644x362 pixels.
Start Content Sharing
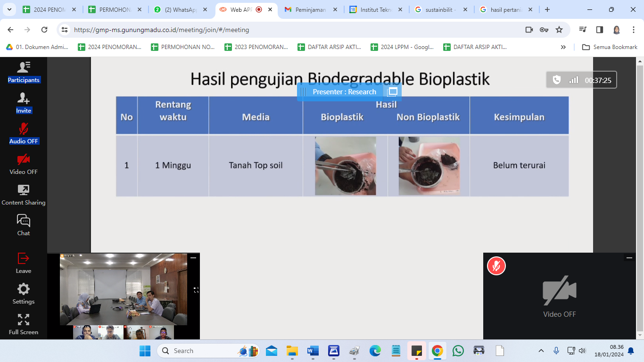click(24, 195)
